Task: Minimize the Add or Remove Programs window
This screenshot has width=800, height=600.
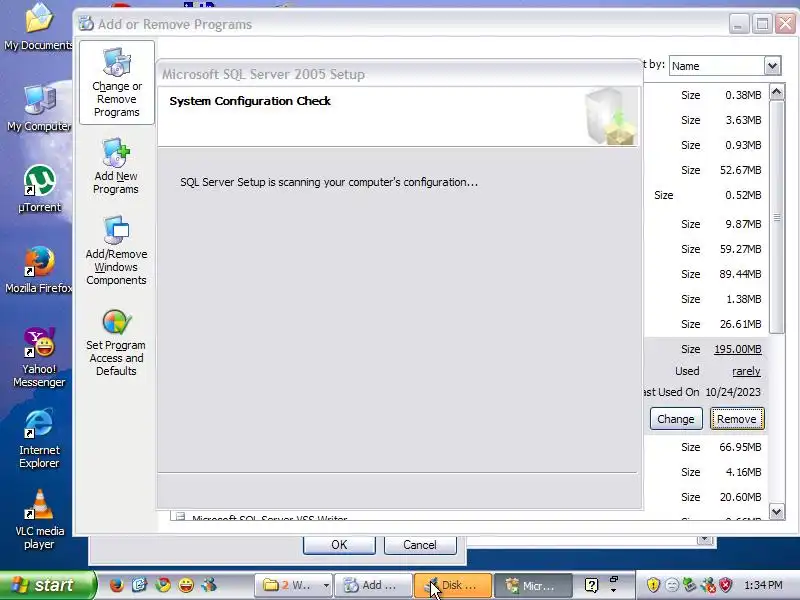Action: click(738, 24)
